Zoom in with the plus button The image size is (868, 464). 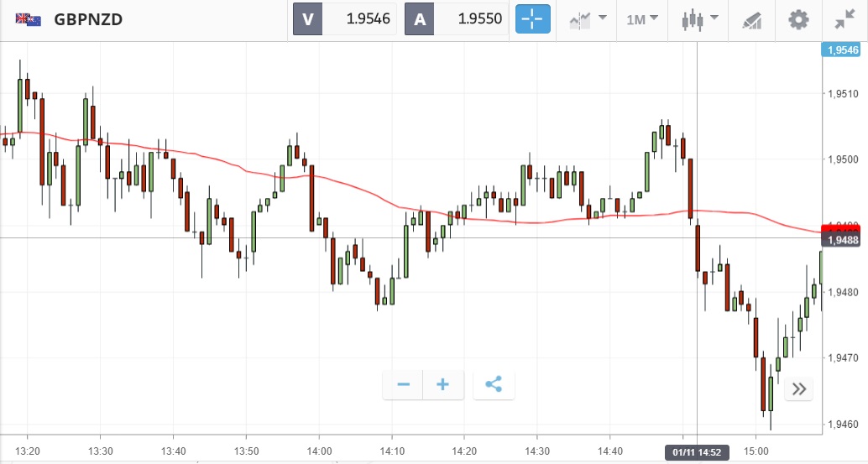pos(443,385)
